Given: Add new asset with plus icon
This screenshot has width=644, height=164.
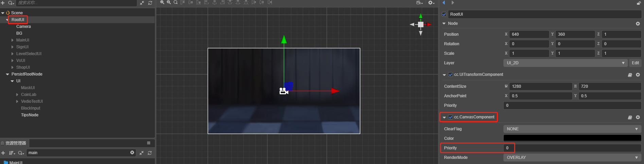Looking at the screenshot, I should pos(3,153).
